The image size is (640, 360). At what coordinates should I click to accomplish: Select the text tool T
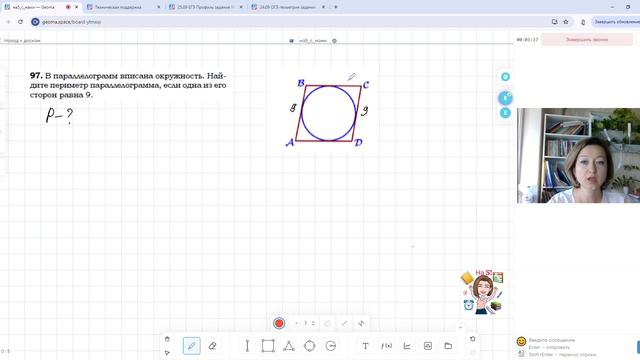coord(365,346)
